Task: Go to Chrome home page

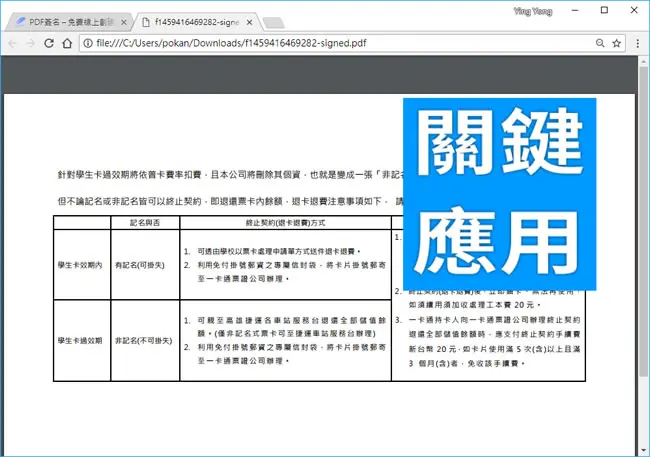Action: pos(67,43)
